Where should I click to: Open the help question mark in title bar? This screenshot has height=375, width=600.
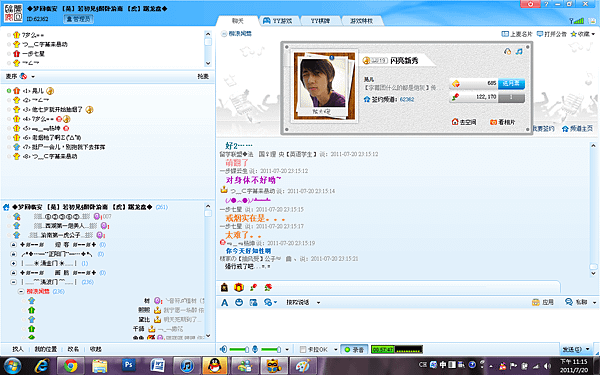point(546,4)
